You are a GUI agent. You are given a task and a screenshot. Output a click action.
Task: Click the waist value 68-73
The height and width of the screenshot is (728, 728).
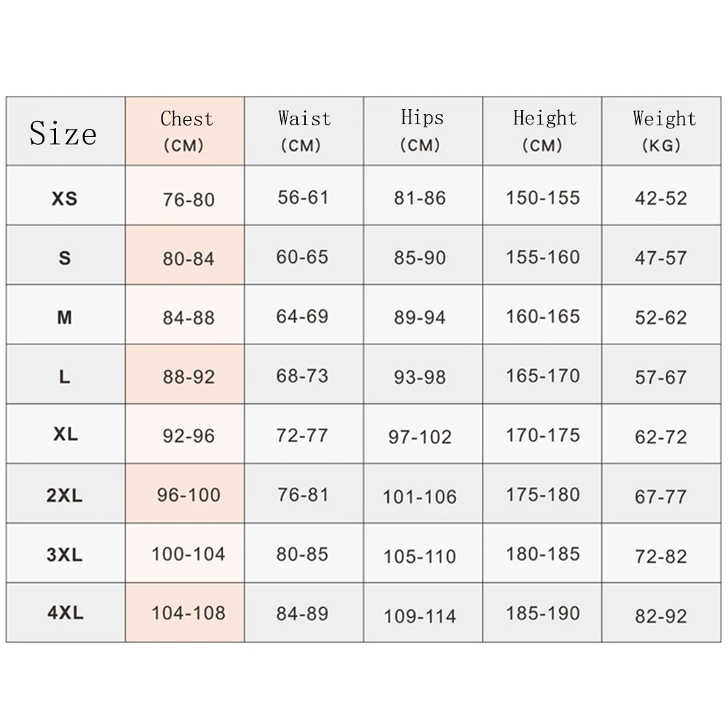pyautogui.click(x=302, y=376)
